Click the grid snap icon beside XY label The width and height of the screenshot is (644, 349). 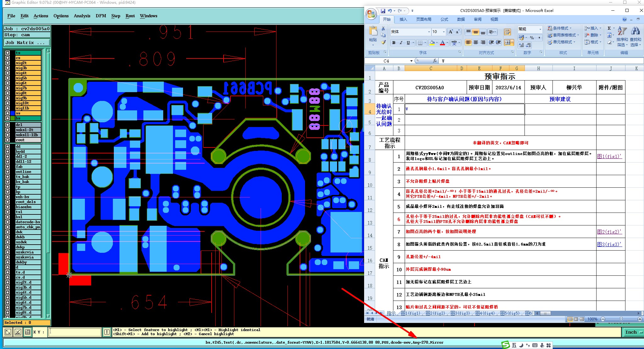point(28,332)
